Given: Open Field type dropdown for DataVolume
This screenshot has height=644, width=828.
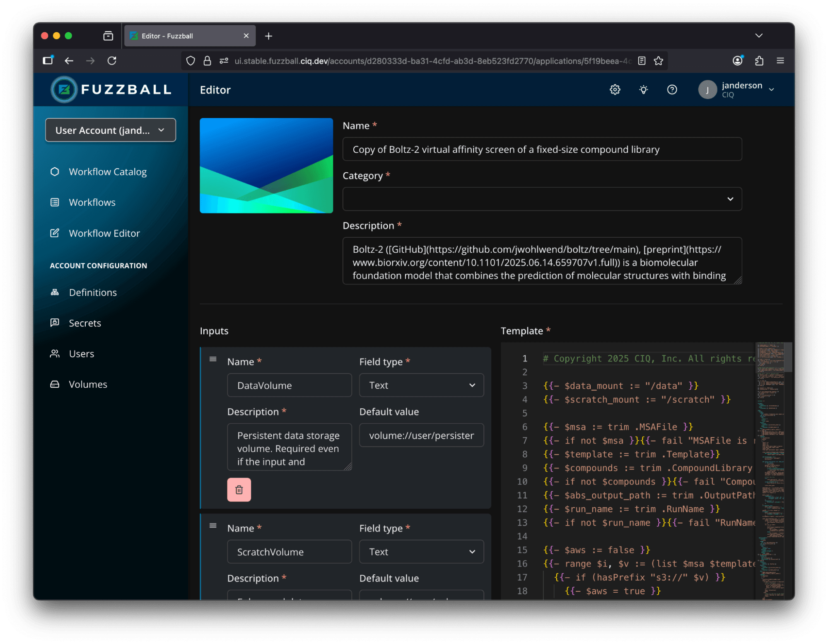Looking at the screenshot, I should click(x=421, y=385).
